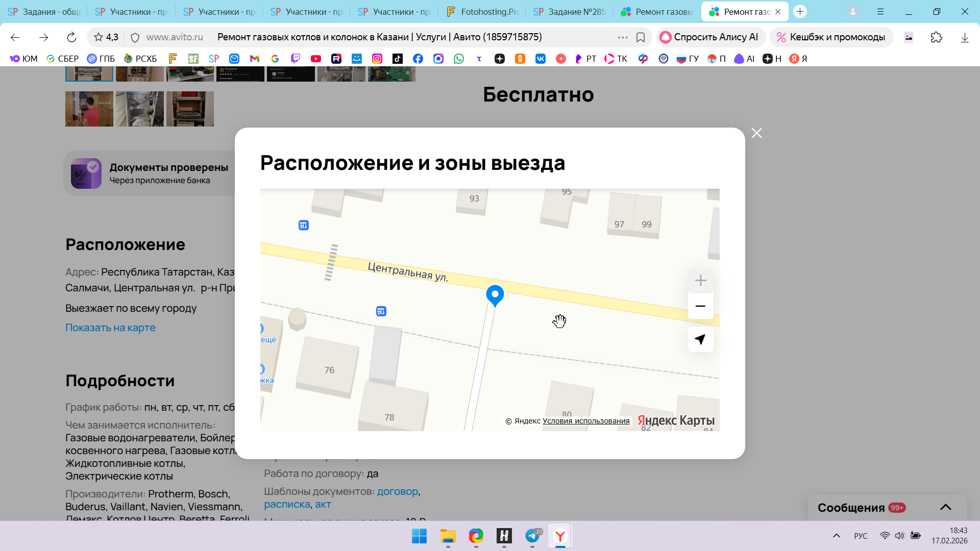Open a new browser tab
Image resolution: width=980 pixels, height=551 pixels.
(x=800, y=12)
